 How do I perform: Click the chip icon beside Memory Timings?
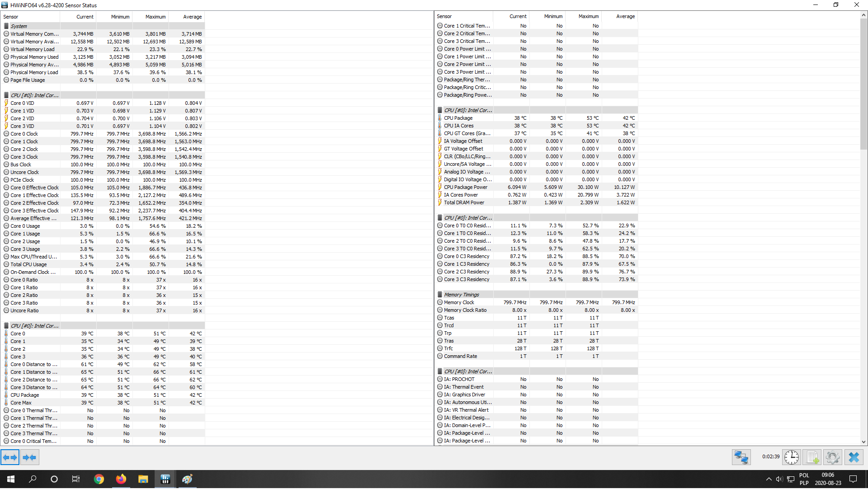439,295
